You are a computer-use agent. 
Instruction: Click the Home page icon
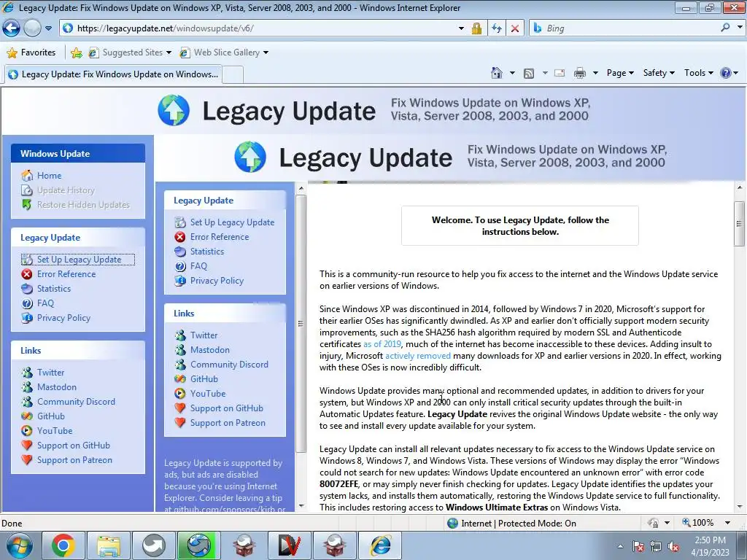pyautogui.click(x=496, y=73)
